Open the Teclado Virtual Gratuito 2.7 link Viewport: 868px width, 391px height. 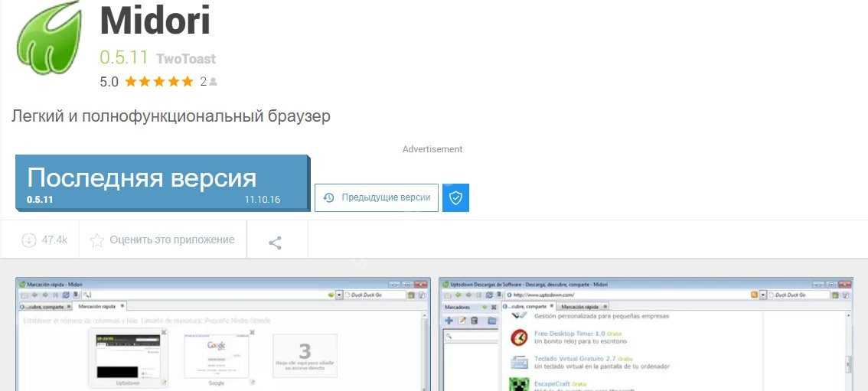(575, 358)
